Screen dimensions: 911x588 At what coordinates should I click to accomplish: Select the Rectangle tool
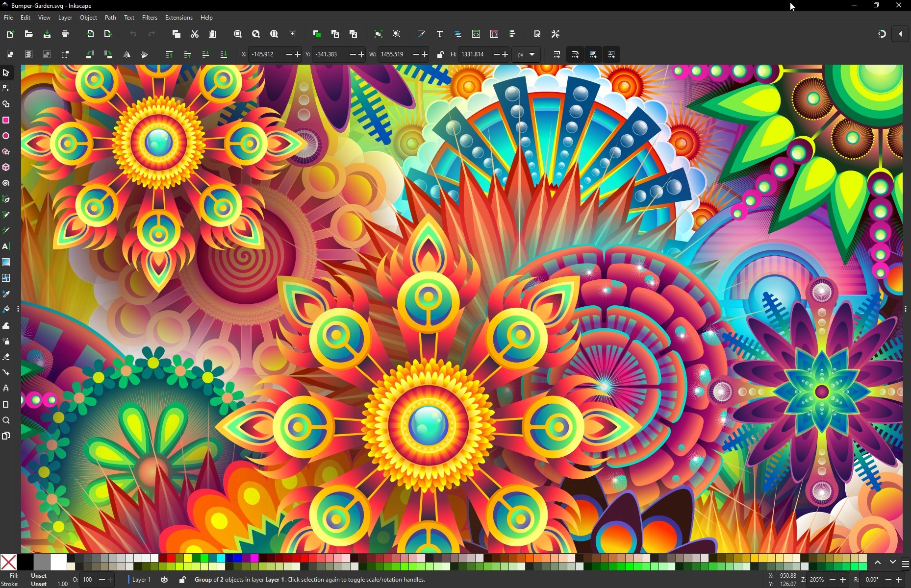(6, 120)
